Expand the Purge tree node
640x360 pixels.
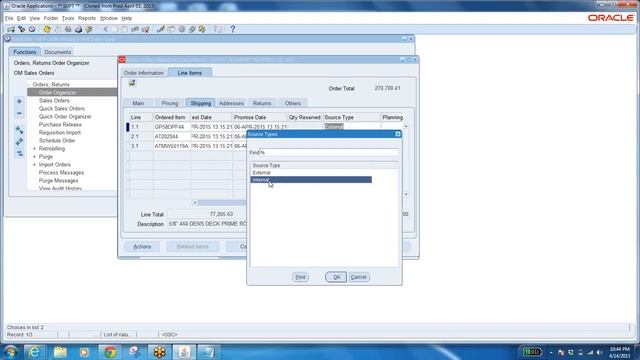click(34, 157)
